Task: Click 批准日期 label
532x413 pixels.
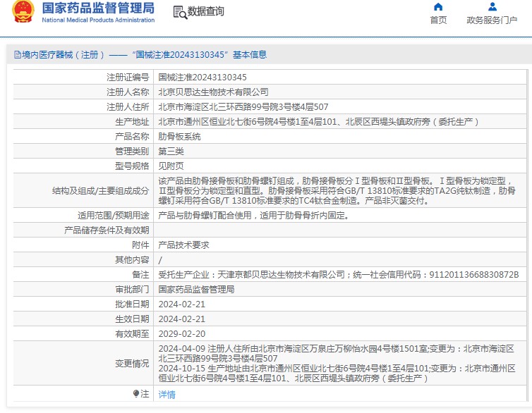Action: (x=132, y=304)
